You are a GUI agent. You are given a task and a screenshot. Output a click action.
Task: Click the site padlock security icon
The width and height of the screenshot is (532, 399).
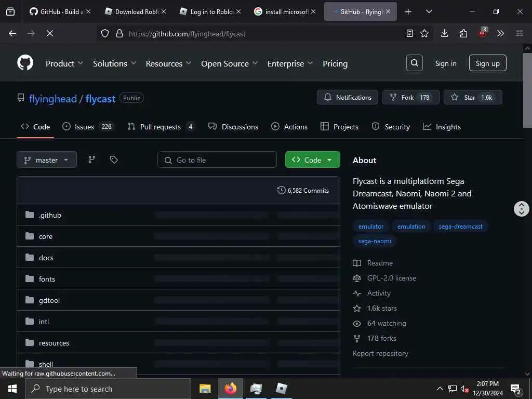(119, 34)
